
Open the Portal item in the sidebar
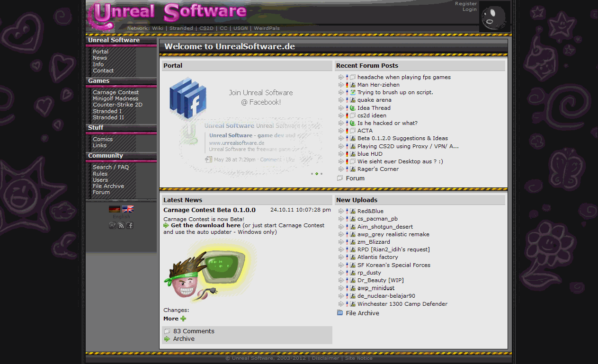coord(100,52)
